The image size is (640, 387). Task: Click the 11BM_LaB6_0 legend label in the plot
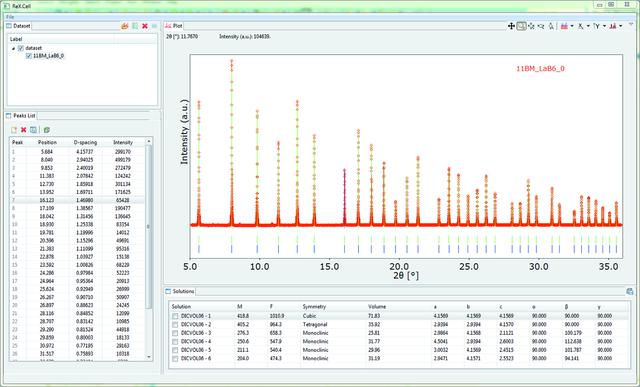click(x=540, y=69)
